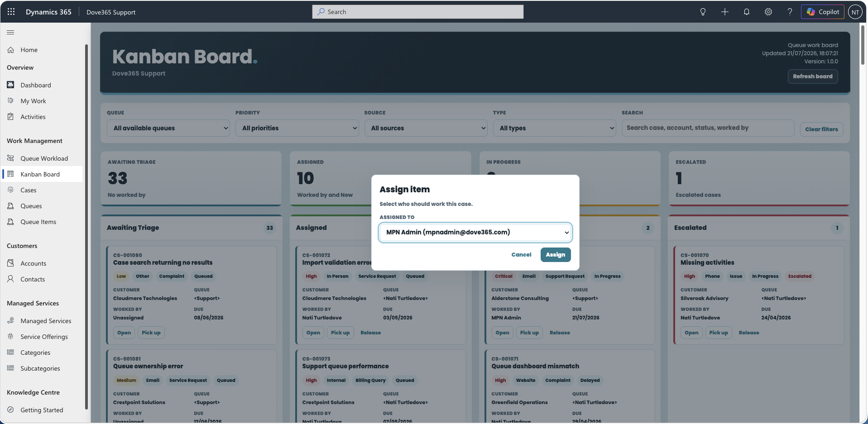868x424 pixels.
Task: Open Managed Services nav item
Action: tap(46, 321)
